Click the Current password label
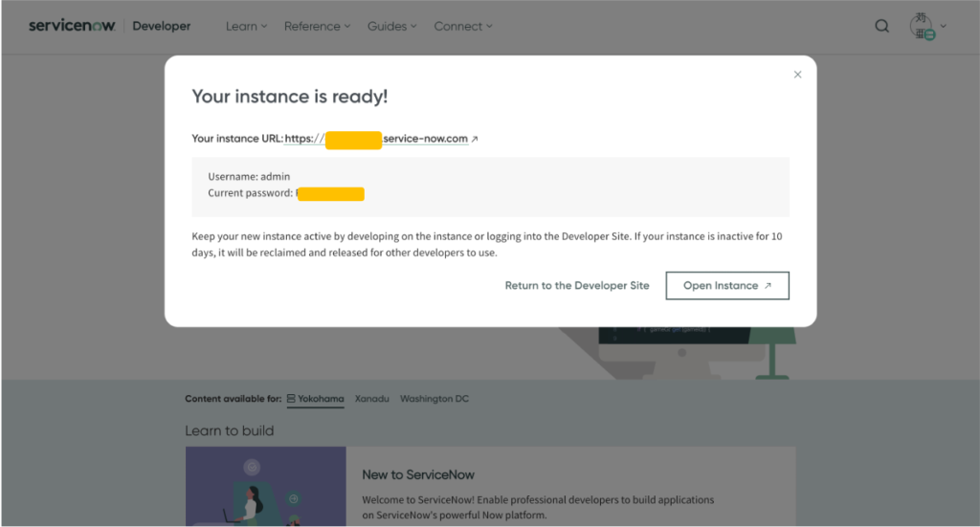The height and width of the screenshot is (527, 980). click(250, 193)
